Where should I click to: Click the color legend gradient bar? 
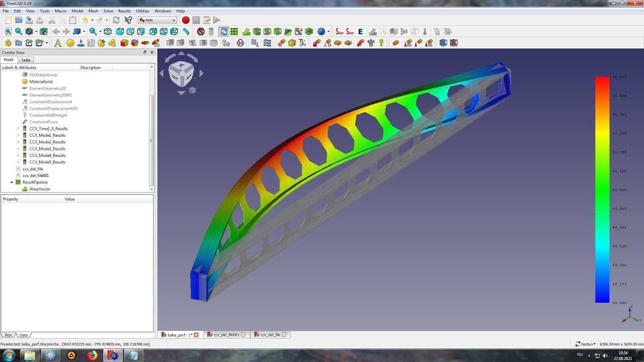click(x=602, y=190)
